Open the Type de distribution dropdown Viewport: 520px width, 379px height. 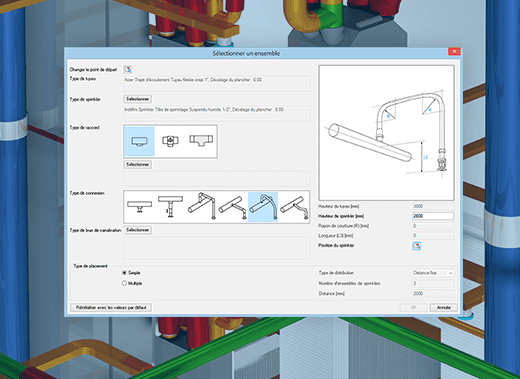tap(433, 273)
